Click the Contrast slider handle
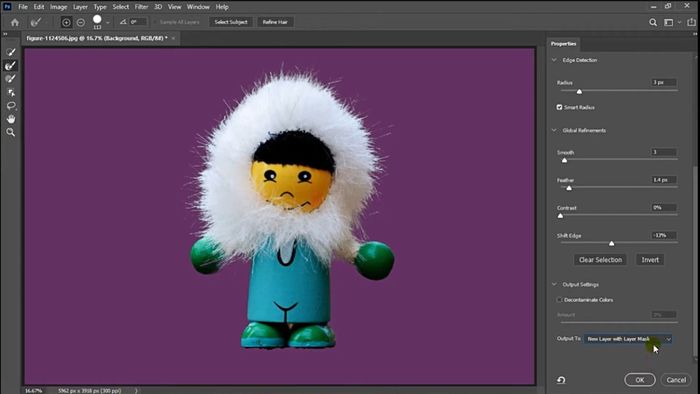 coord(560,216)
